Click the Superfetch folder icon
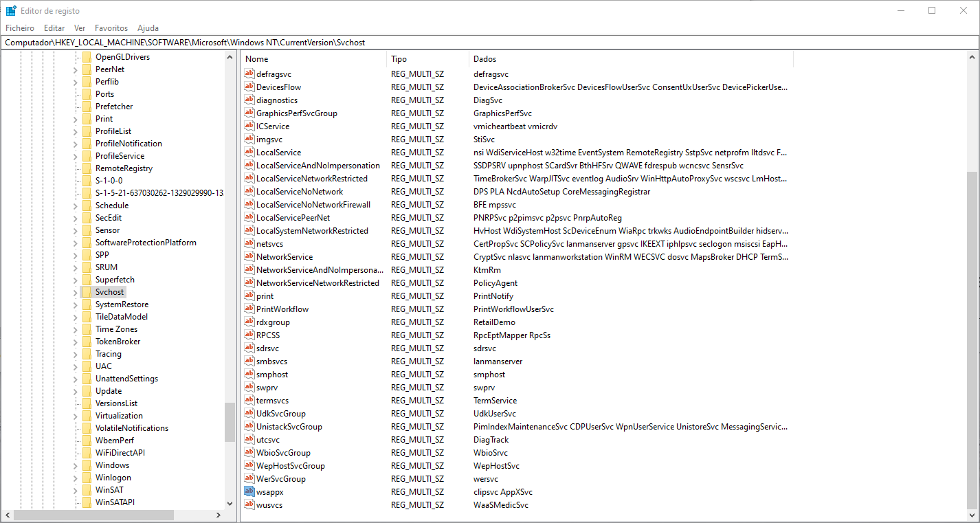 [x=87, y=280]
